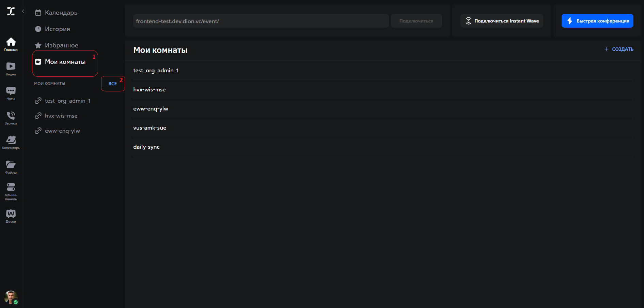Click Подключиться Instant Wave button
This screenshot has width=644, height=308.
(x=502, y=21)
